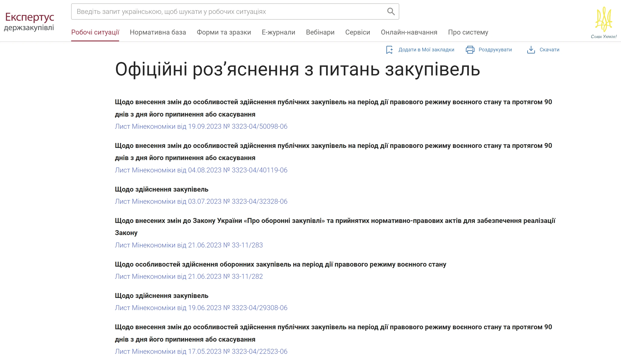Click the download icon next to 'Скачати'
The width and height of the screenshot is (621, 364).
(531, 50)
